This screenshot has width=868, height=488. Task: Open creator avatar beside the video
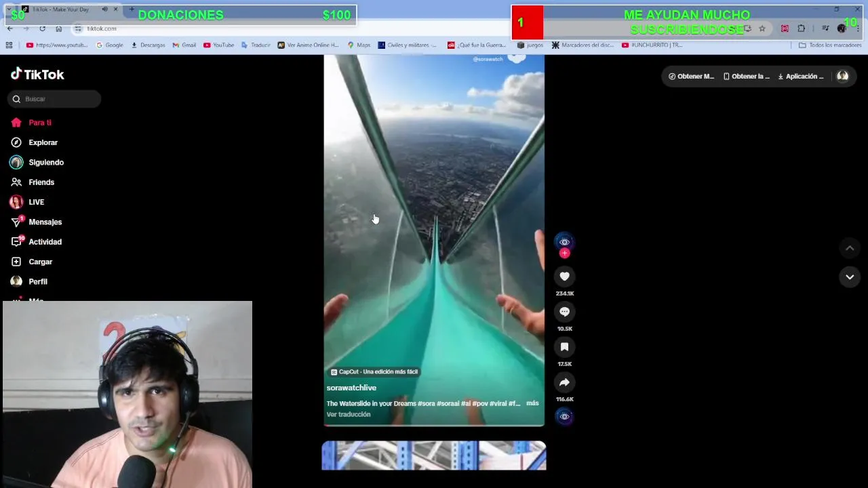pos(564,241)
